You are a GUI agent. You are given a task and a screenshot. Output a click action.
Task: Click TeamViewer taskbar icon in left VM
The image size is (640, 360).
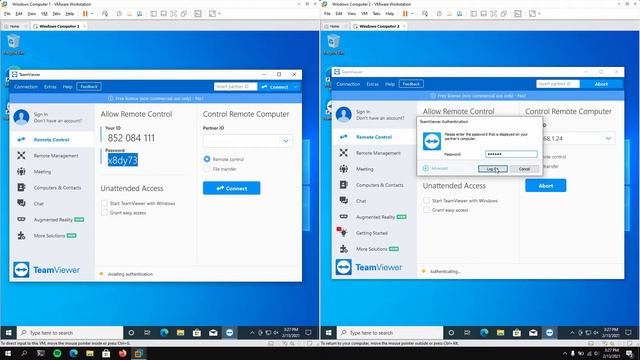tap(229, 333)
